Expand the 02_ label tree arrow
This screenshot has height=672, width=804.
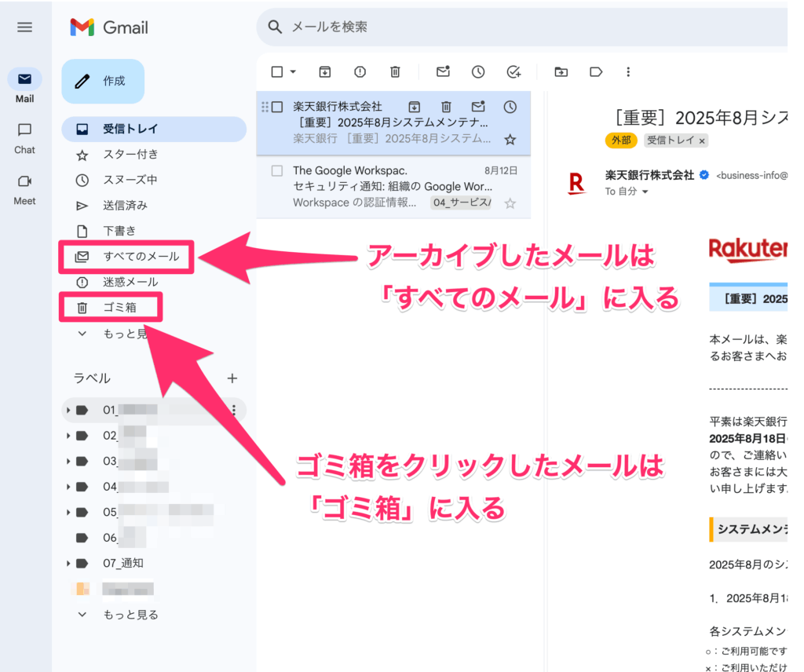click(x=68, y=436)
